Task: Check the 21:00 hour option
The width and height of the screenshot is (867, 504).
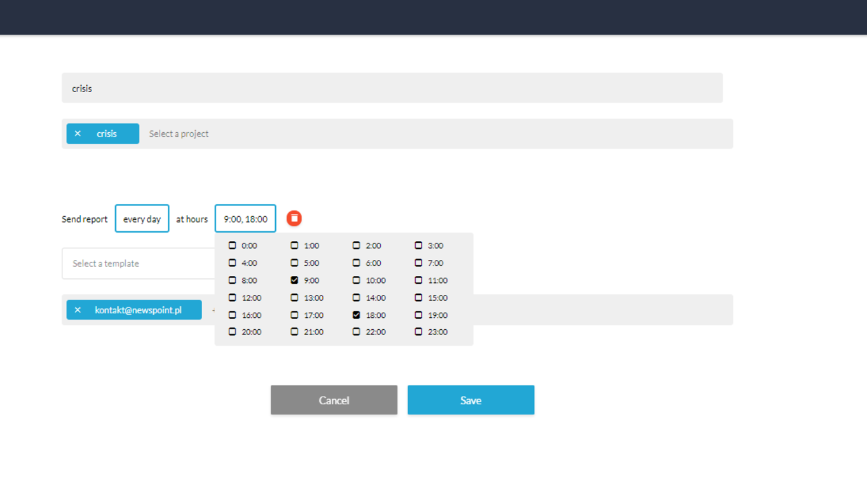Action: (x=294, y=332)
